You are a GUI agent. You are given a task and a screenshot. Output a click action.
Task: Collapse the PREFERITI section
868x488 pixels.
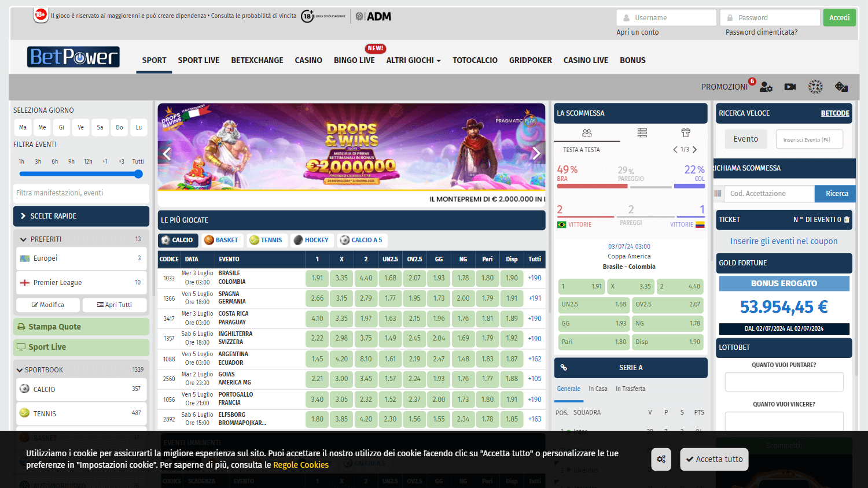point(24,239)
